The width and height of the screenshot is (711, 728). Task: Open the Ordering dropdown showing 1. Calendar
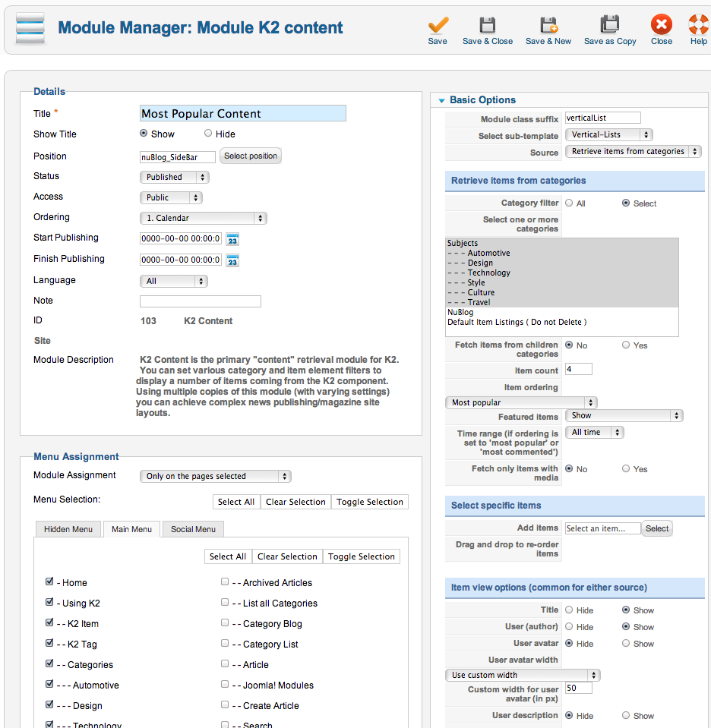coord(204,218)
